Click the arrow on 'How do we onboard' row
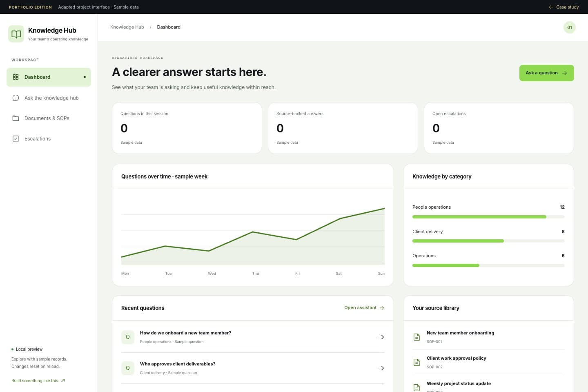Image resolution: width=588 pixels, height=392 pixels. 381,337
